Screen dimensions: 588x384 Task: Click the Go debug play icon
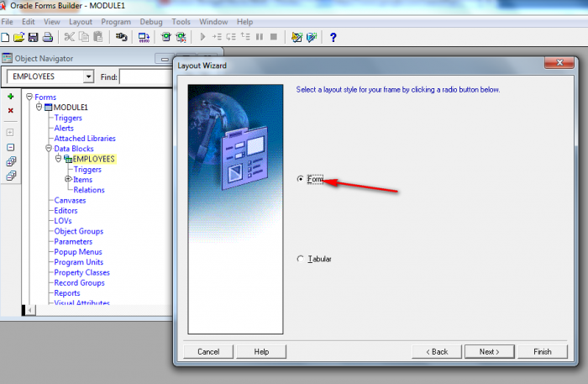click(203, 37)
